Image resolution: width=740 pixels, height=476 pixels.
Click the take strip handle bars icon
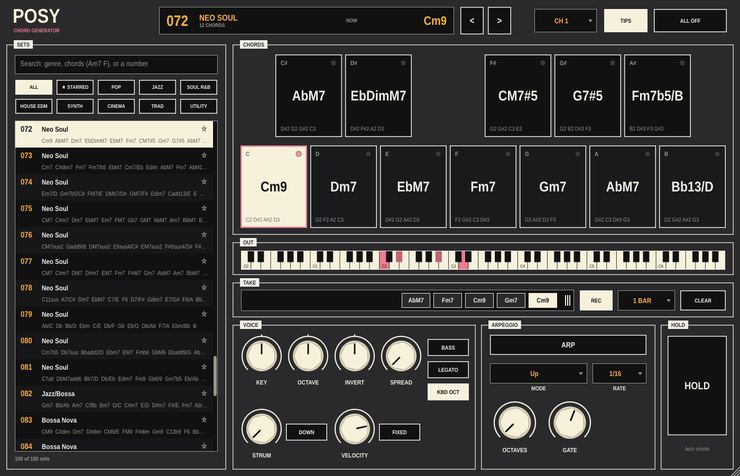[x=568, y=301]
